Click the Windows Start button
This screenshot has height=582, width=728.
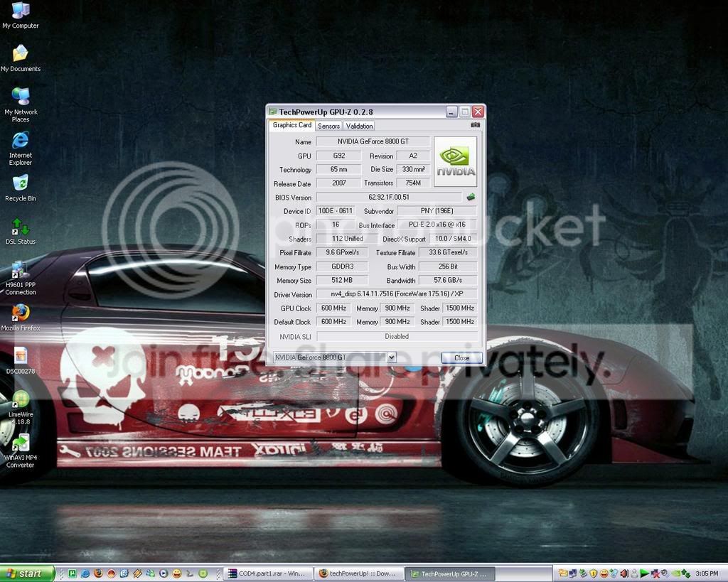point(27,573)
